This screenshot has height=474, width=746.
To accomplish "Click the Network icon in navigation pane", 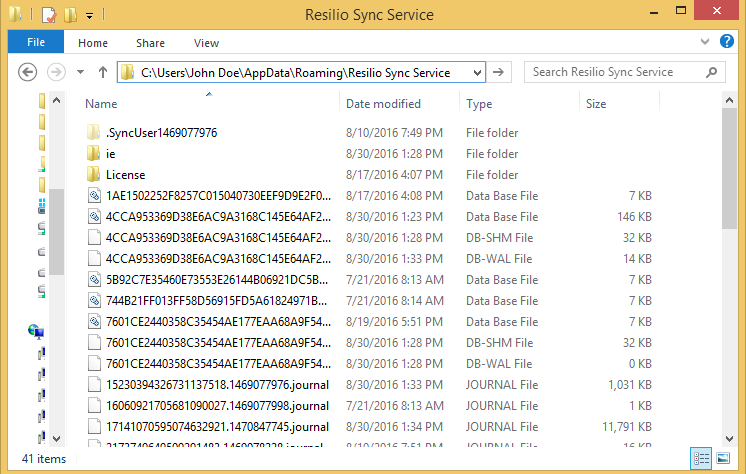I will pyautogui.click(x=36, y=331).
